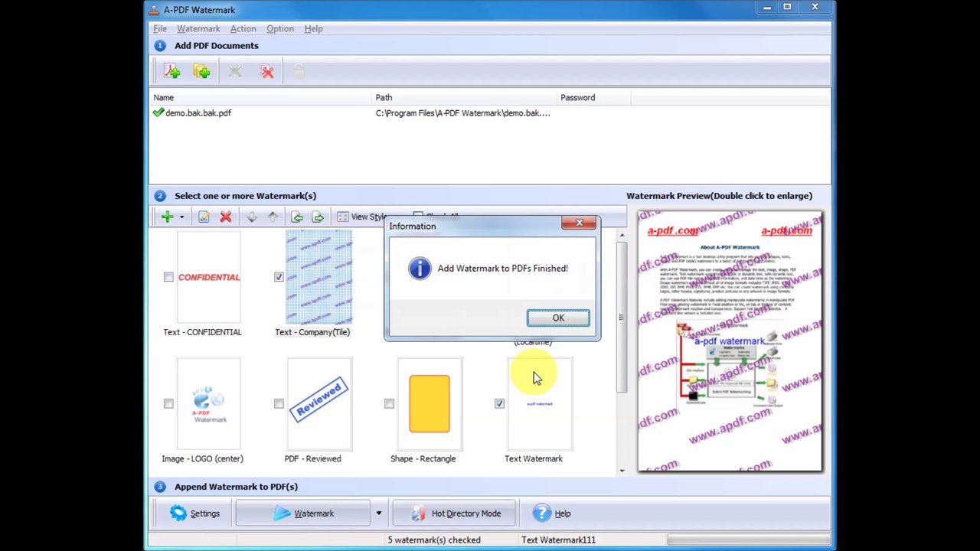This screenshot has width=980, height=551.
Task: Close the Information dialog with the X
Action: tap(579, 223)
